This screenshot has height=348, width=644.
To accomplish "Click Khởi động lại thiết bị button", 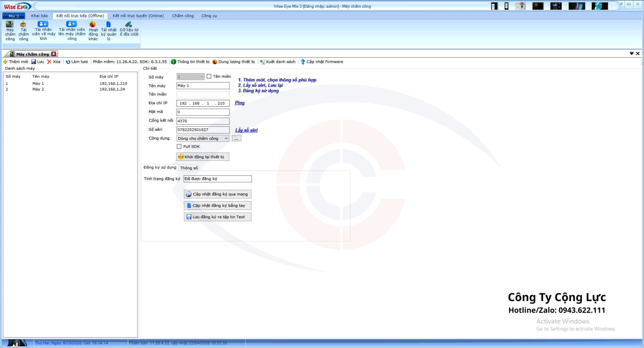I will point(203,157).
